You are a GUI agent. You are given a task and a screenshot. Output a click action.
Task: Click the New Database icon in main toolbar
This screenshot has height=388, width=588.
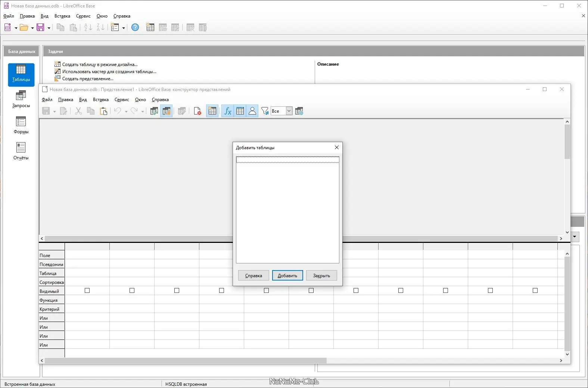click(7, 27)
